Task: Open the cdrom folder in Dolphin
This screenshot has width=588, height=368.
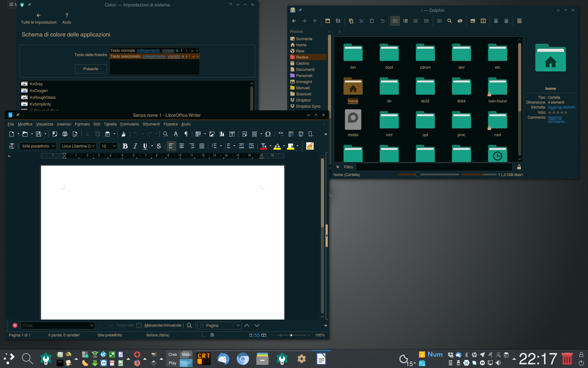Action: point(425,56)
